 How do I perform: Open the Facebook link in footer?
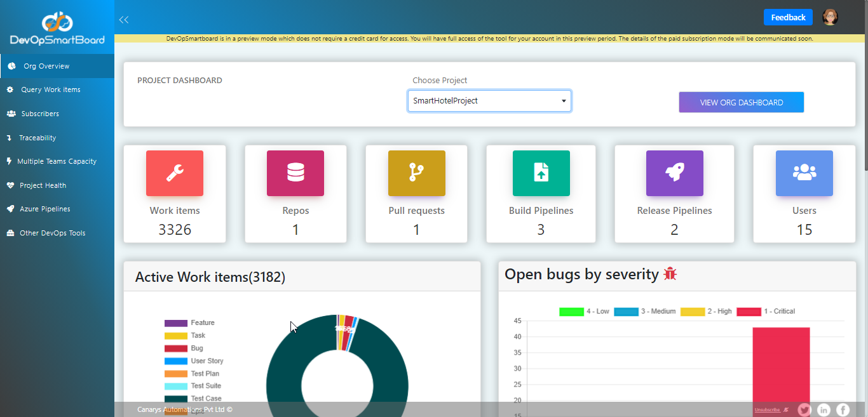(843, 410)
